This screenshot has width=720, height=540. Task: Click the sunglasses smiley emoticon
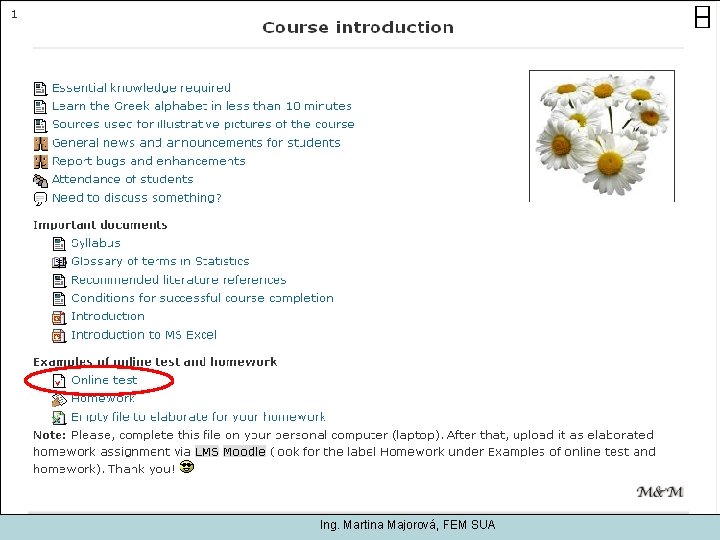187,467
